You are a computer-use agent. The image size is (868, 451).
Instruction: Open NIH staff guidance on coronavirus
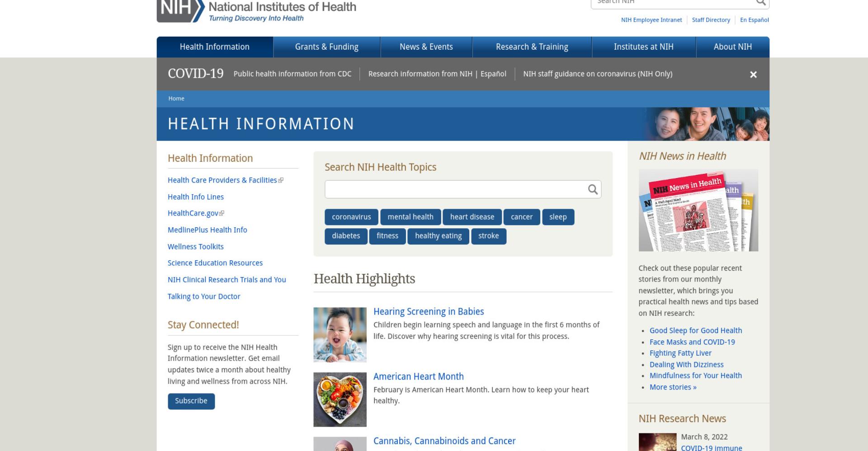click(x=598, y=74)
